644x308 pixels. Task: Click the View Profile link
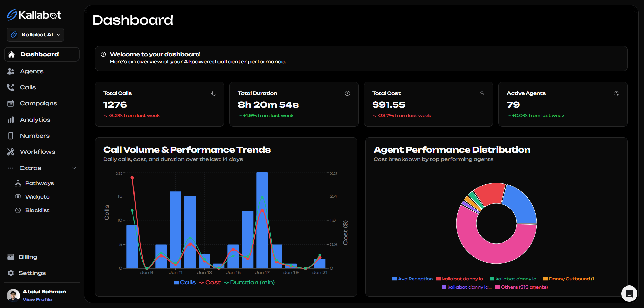point(37,299)
